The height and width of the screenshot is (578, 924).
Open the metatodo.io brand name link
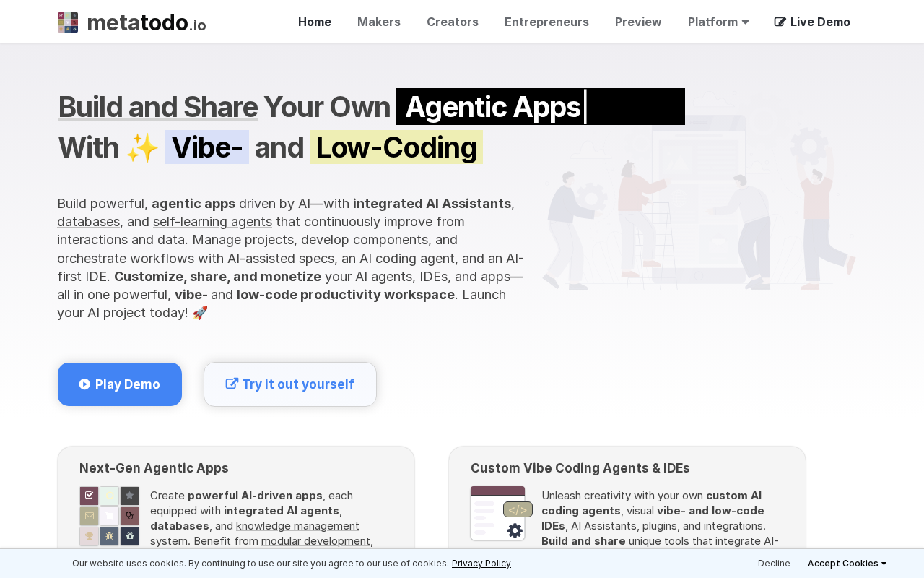(x=147, y=23)
